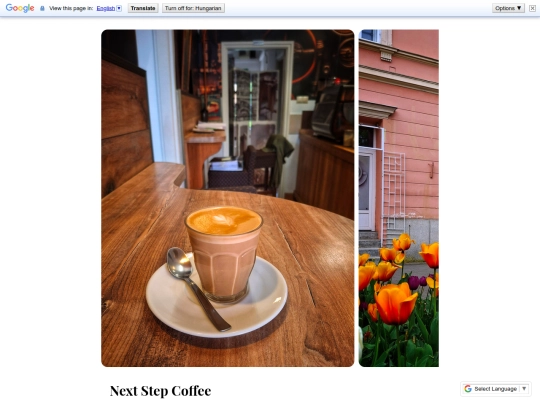This screenshot has width=540, height=405.
Task: Click the down arrow on Options button
Action: [x=519, y=8]
